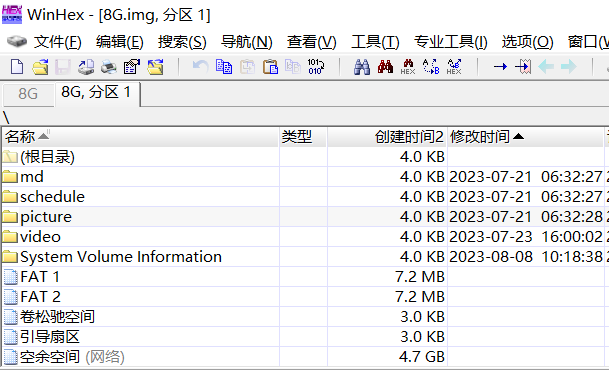The image size is (609, 370).
Task: Click the Go To Offset arrow icon
Action: click(500, 67)
